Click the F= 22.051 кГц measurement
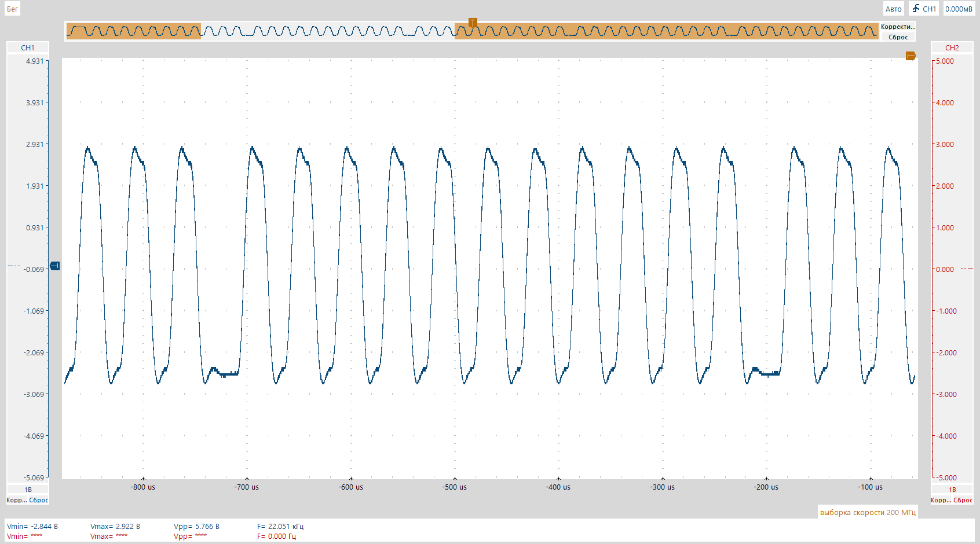Viewport: 980px width, 544px height. 280,526
